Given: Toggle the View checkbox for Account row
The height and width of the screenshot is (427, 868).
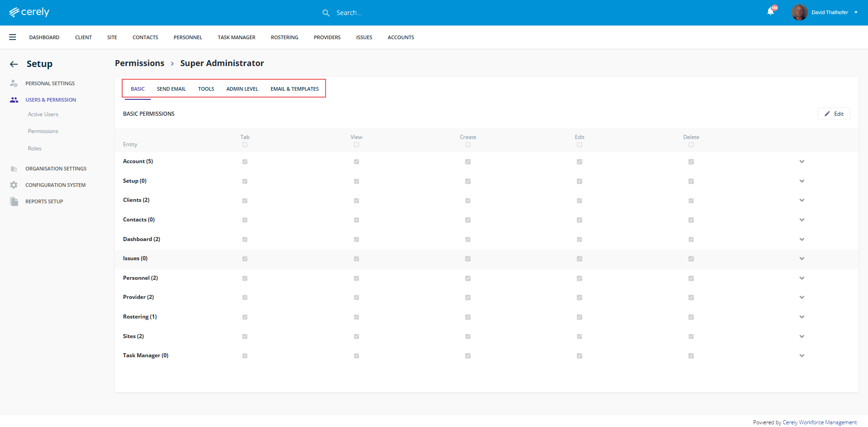Looking at the screenshot, I should click(356, 162).
